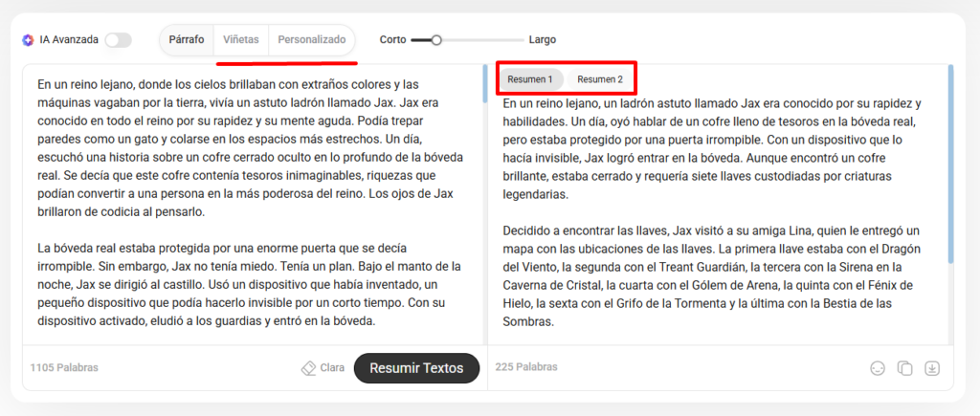980x416 pixels.
Task: Click the Clara clear text label
Action: pyautogui.click(x=332, y=368)
